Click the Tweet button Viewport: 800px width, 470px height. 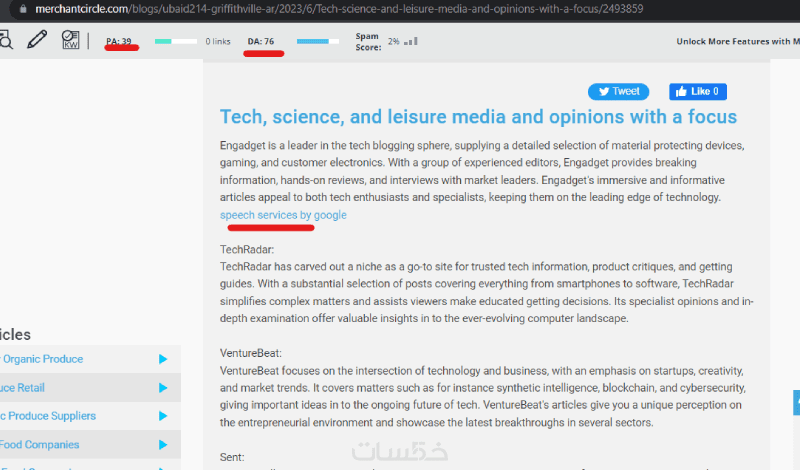pyautogui.click(x=618, y=91)
